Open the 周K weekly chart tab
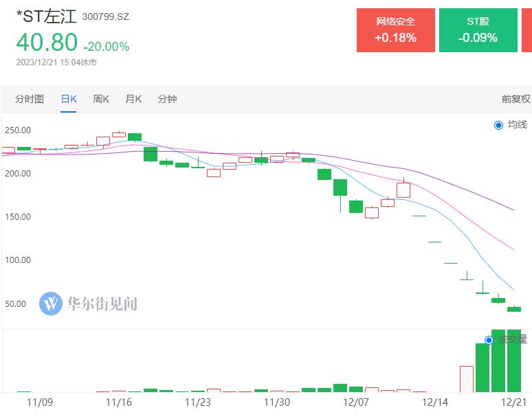532x412 pixels. click(x=101, y=99)
